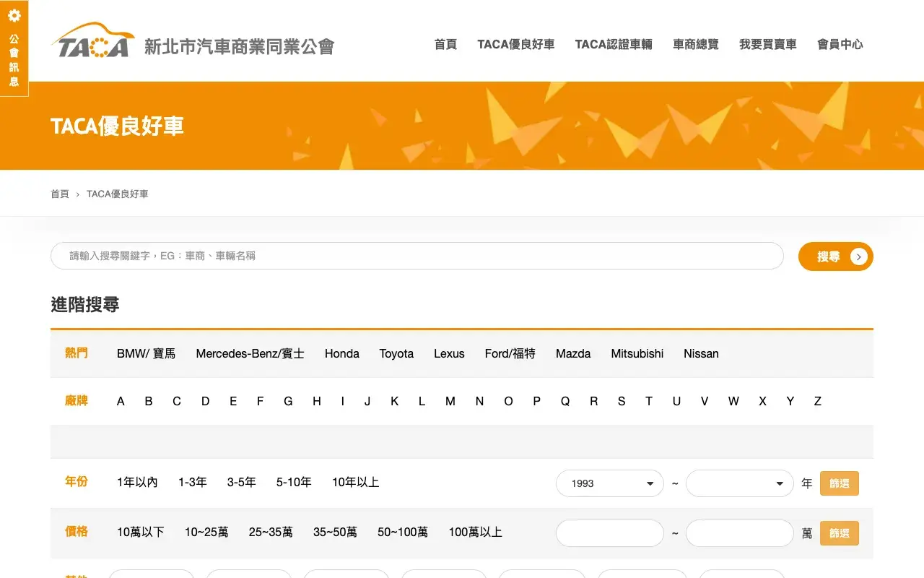Select brand letter E

tap(233, 401)
